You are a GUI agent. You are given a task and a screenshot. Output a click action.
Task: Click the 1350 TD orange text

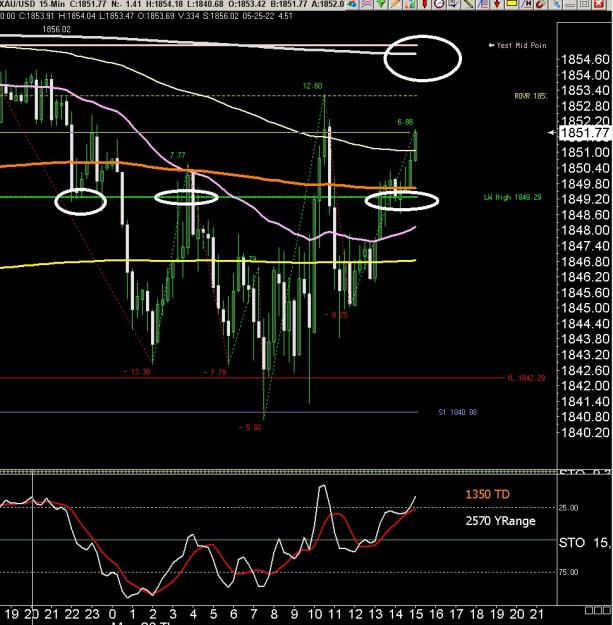[487, 494]
